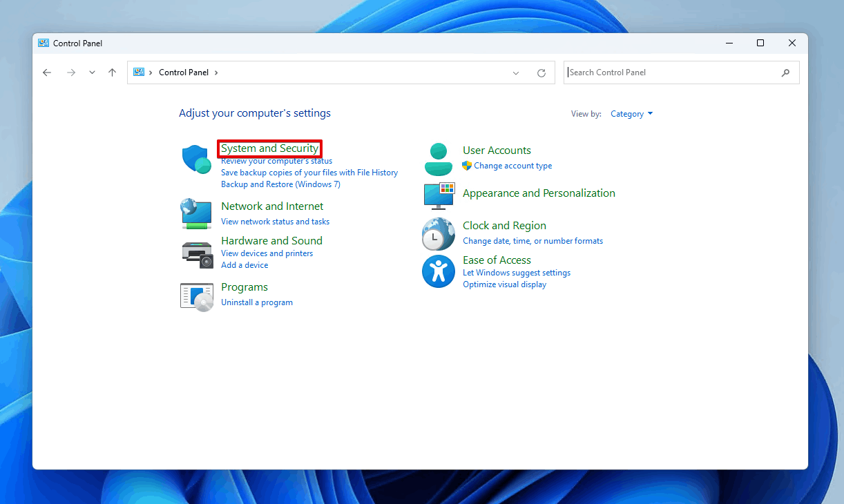Expand the recent locations chevron
844x504 pixels.
[92, 72]
